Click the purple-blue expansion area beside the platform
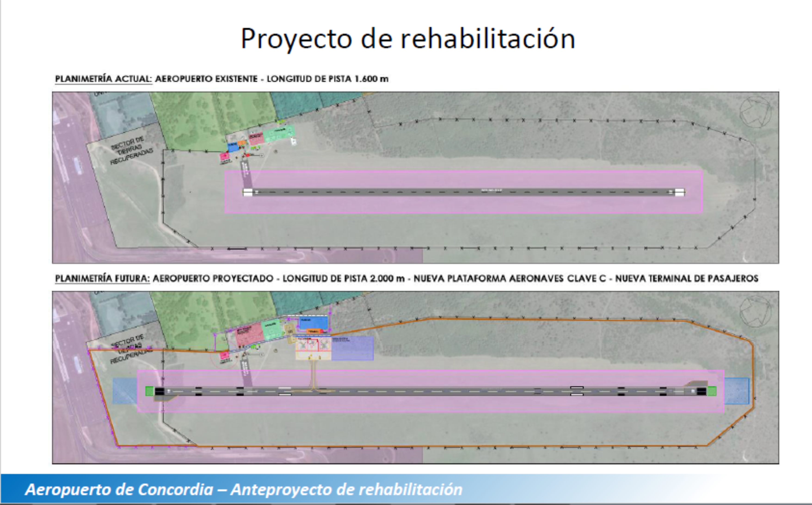Viewport: 812px width, 505px height. pyautogui.click(x=352, y=348)
